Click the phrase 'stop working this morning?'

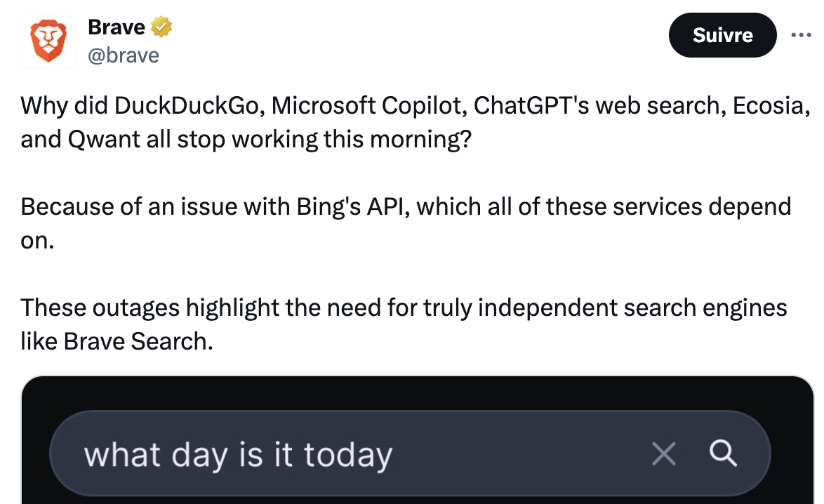pyautogui.click(x=324, y=140)
